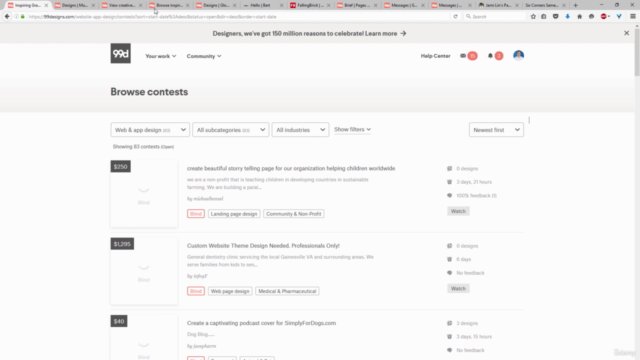
Task: Open messages envelope icon with badge
Action: click(468, 56)
